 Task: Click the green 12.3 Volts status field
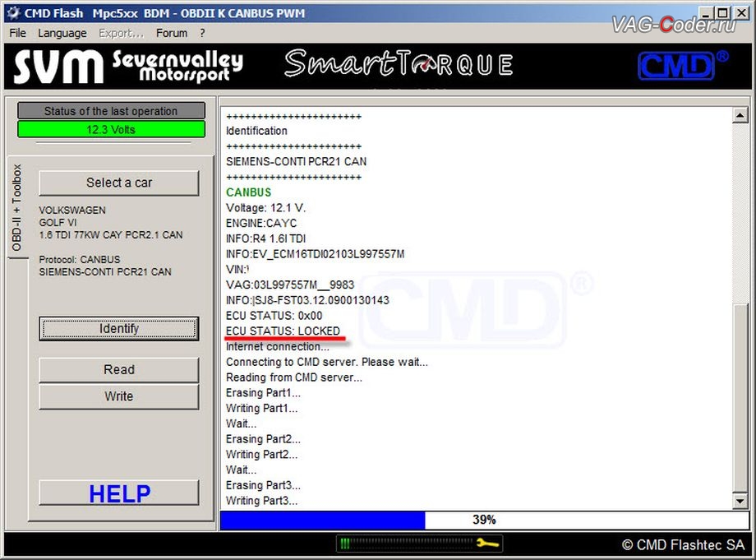[112, 129]
